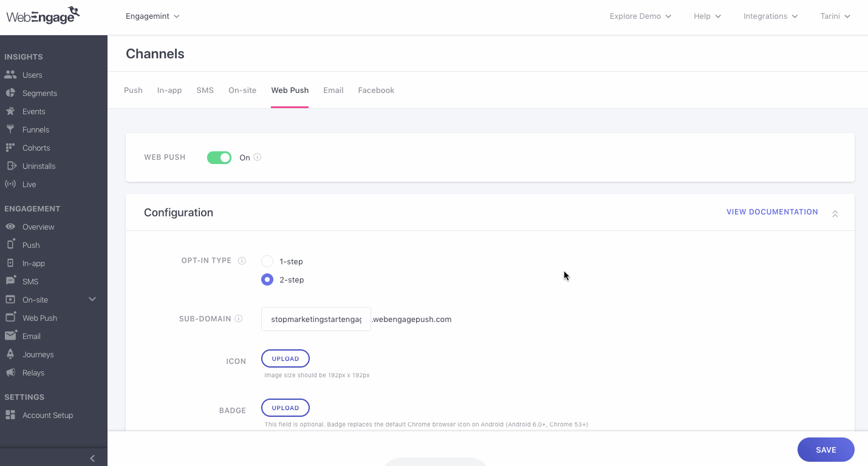Viewport: 868px width, 466px height.
Task: Open Users in the sidebar
Action: (x=32, y=75)
